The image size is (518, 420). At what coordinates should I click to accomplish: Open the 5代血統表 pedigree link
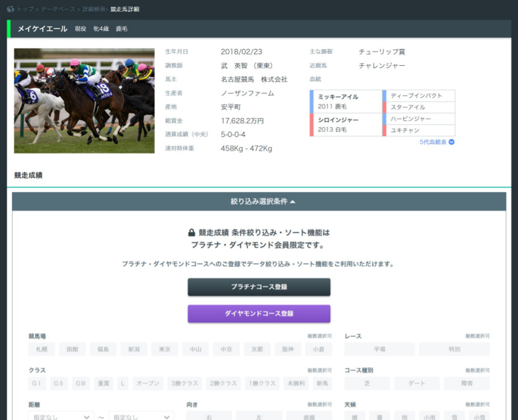tap(433, 142)
